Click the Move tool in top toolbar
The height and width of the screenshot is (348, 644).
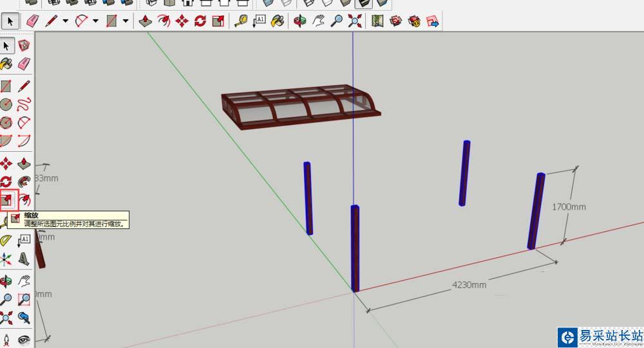pos(182,21)
